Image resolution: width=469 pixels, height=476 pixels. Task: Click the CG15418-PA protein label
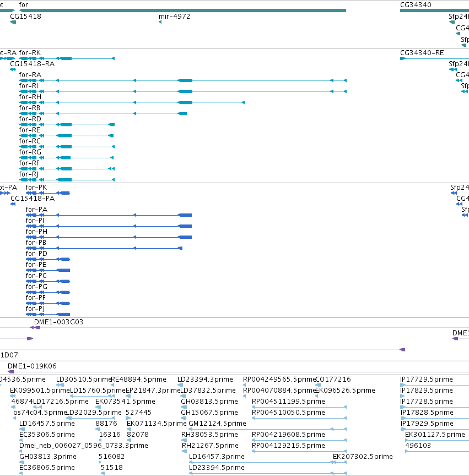tap(33, 199)
